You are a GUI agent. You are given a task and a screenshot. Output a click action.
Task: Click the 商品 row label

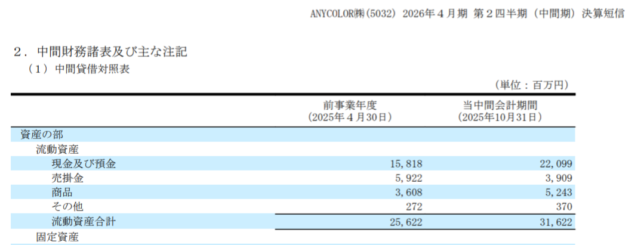pos(62,192)
